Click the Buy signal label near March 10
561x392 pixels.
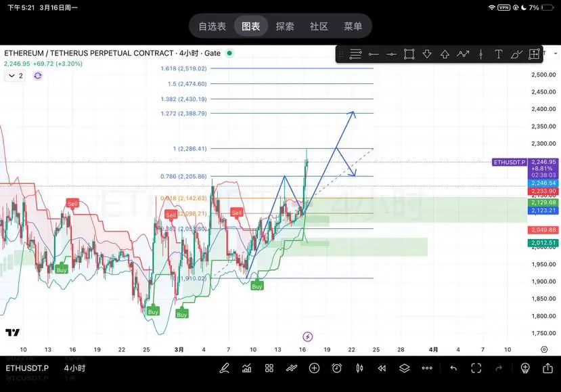[257, 286]
